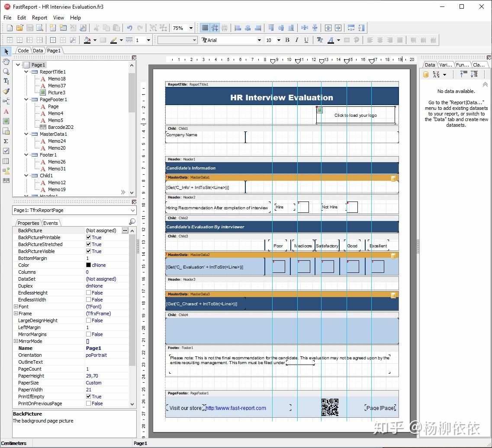Toggle the PrintIfEmpty checkbox

(88, 397)
